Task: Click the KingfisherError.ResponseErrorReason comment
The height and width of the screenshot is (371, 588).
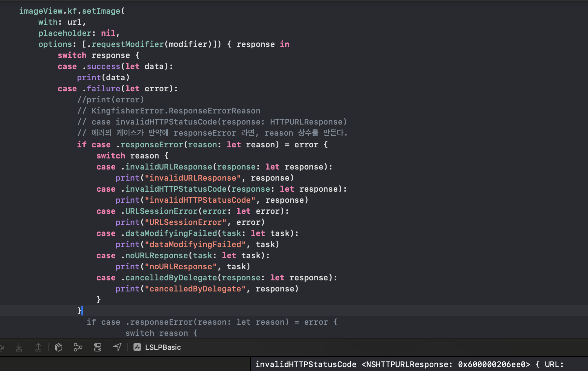Action: pyautogui.click(x=169, y=111)
